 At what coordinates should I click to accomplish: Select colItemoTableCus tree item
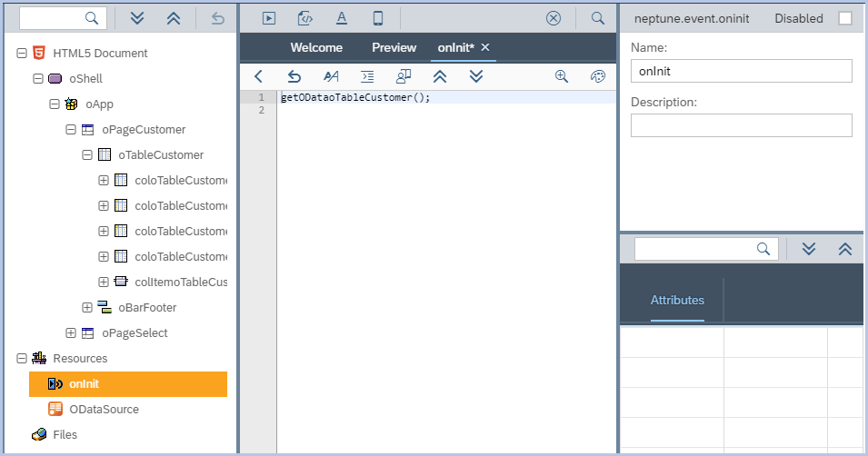[181, 282]
